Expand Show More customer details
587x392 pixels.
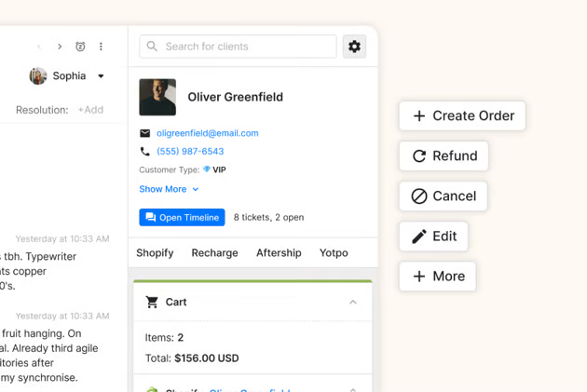pyautogui.click(x=169, y=189)
